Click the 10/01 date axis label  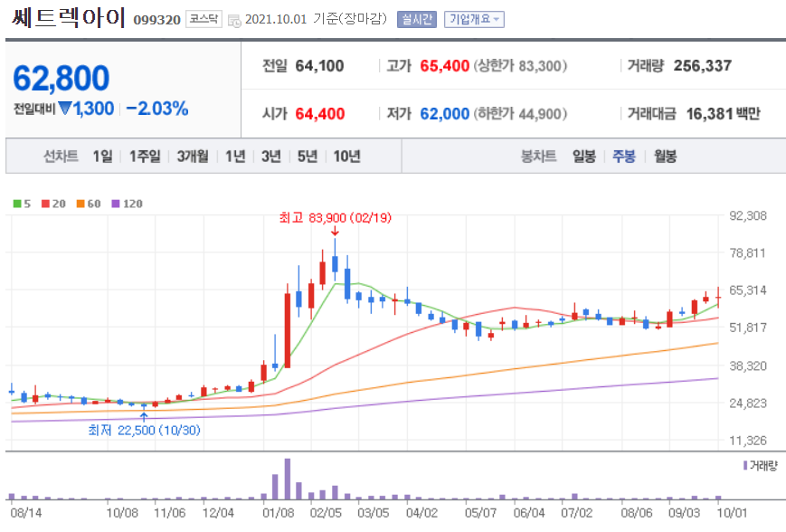pyautogui.click(x=733, y=513)
